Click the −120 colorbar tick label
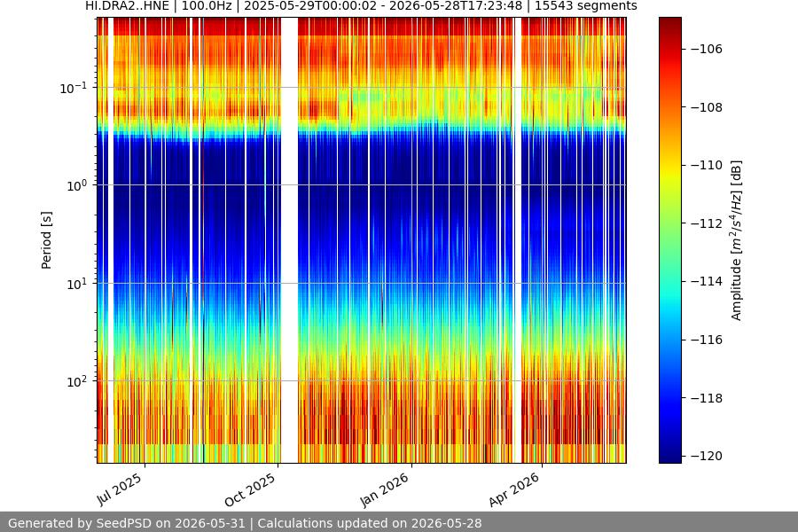 click(x=707, y=456)
